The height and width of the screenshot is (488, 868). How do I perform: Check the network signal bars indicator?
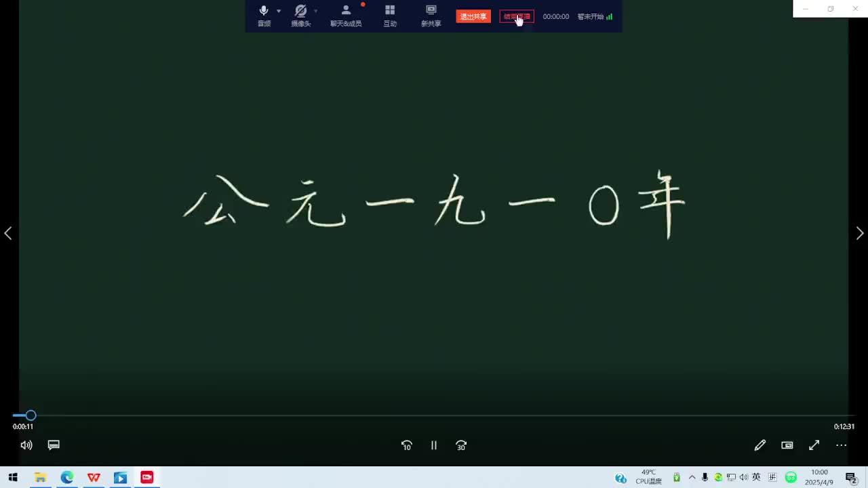coord(609,16)
